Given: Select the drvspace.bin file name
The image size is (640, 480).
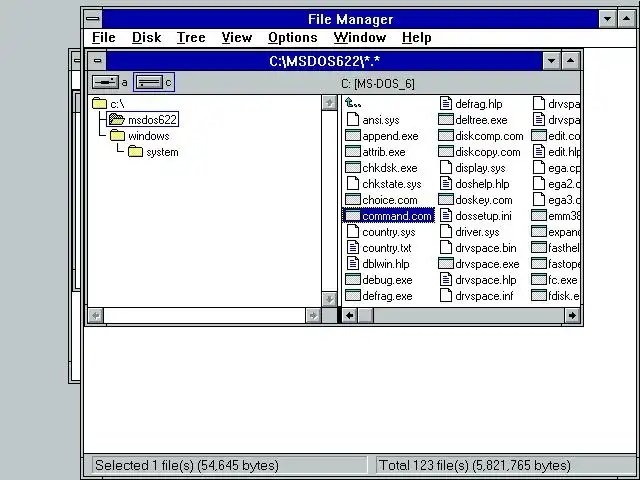Looking at the screenshot, I should 486,248.
